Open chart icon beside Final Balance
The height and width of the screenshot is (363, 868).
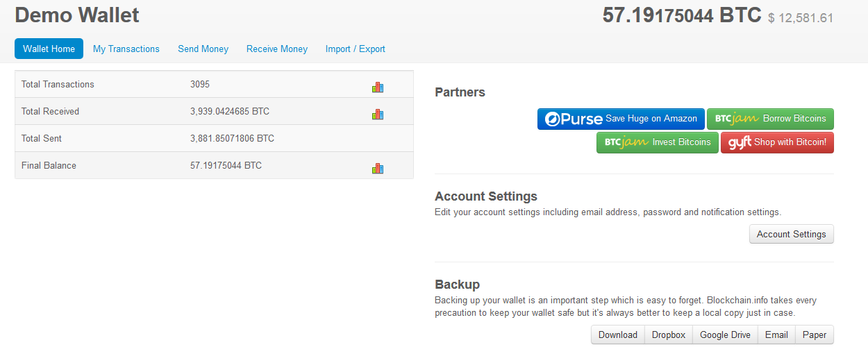(x=378, y=168)
